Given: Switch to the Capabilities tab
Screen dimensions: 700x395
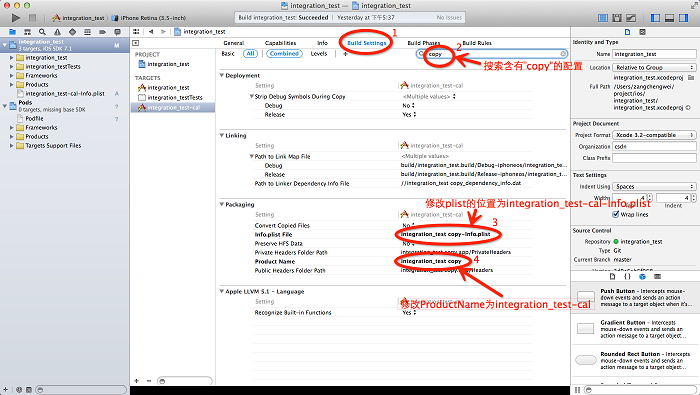Looking at the screenshot, I should 280,43.
